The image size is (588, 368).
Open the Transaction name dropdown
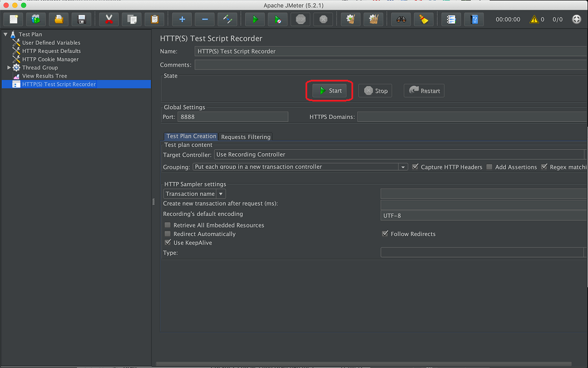pos(221,193)
